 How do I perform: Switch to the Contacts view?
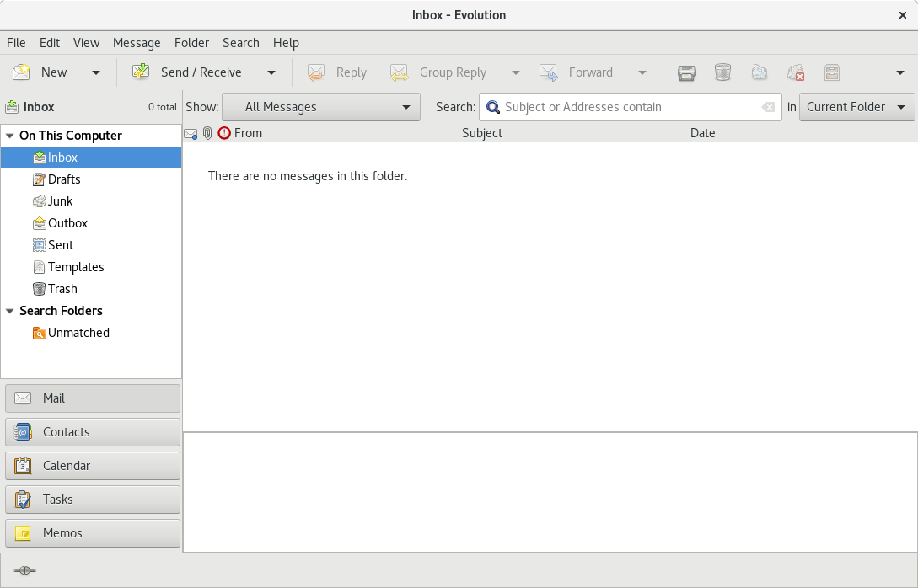click(93, 432)
